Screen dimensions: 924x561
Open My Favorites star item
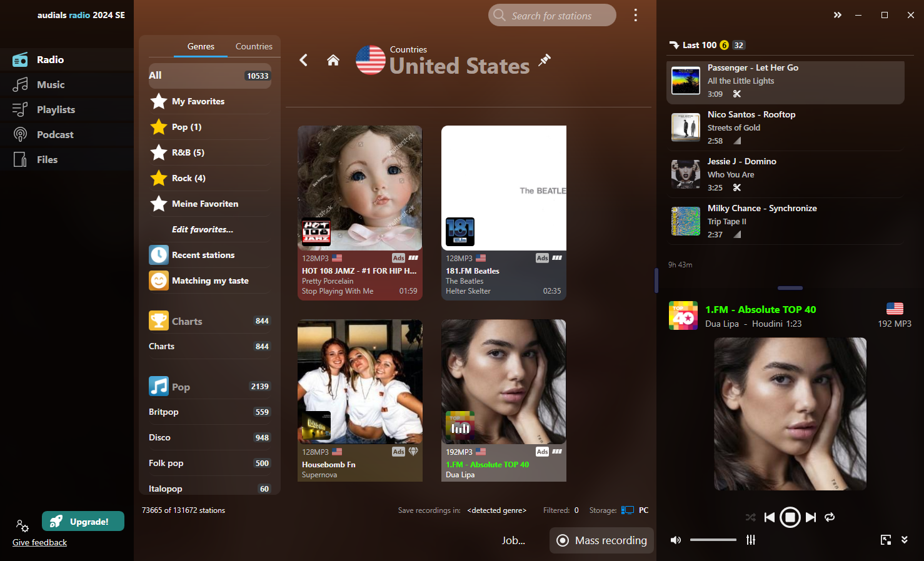click(209, 101)
